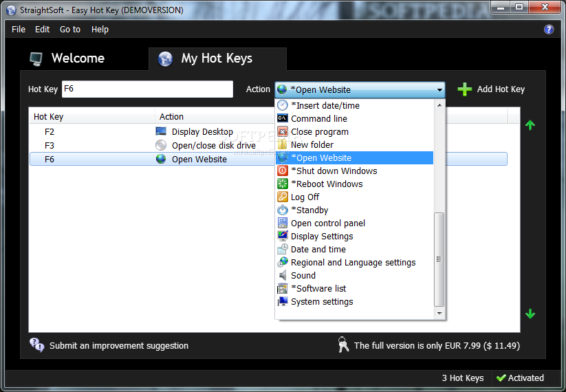566x392 pixels.
Task: Select the My Hot Keys tab
Action: point(217,59)
